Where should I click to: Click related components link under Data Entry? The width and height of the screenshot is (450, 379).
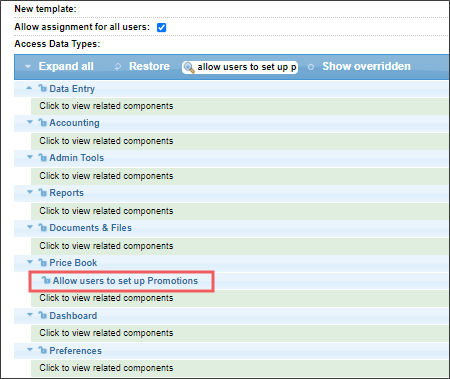(106, 106)
